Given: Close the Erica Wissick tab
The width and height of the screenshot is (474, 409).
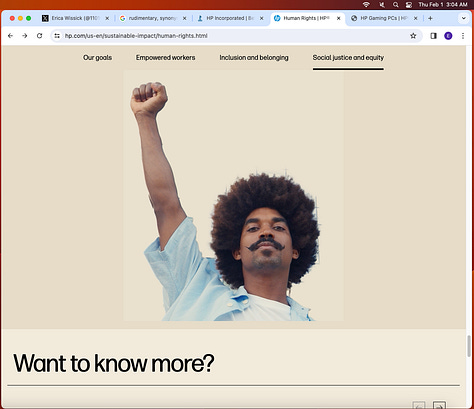Looking at the screenshot, I should [x=107, y=18].
